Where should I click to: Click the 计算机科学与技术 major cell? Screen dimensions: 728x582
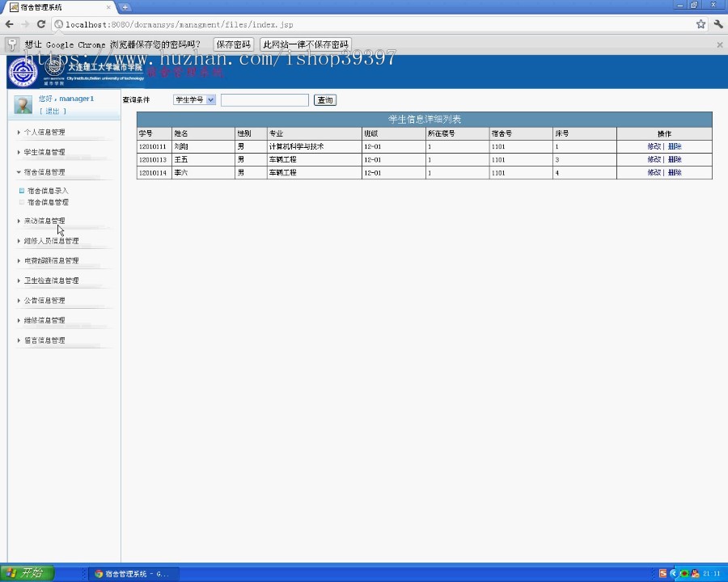(315, 146)
